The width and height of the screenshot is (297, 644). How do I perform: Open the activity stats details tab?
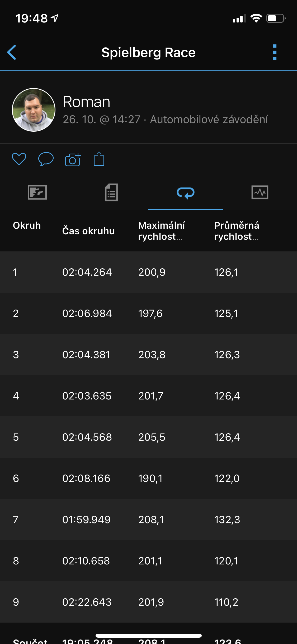tap(111, 192)
